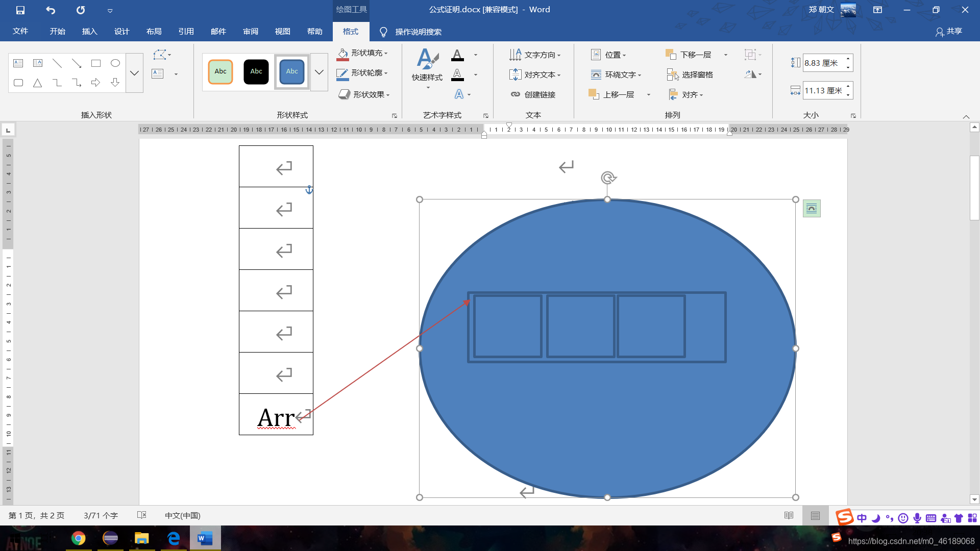Click the shape height field 8.83 厘米
This screenshot has height=551, width=980.
(823, 63)
